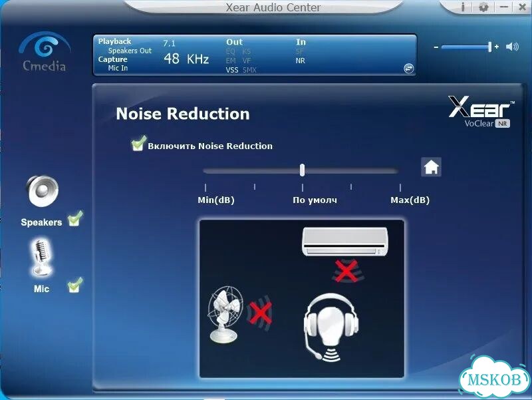Click the Noise Reduction heading
The height and width of the screenshot is (400, 532).
pos(183,114)
